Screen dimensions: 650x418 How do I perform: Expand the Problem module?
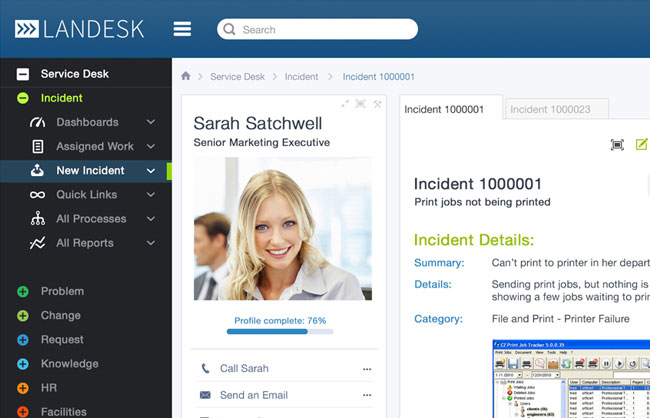pyautogui.click(x=22, y=292)
